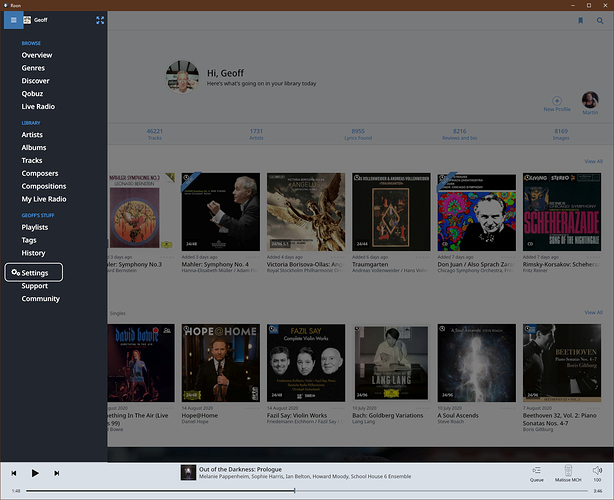
Task: Click the New Profile plus icon
Action: 557,101
